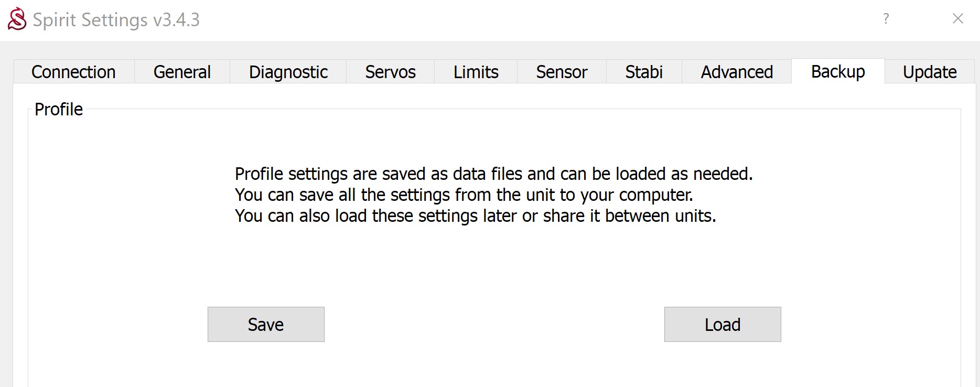Click the question mark help button
Screen dimensions: 980x387
coord(886,19)
